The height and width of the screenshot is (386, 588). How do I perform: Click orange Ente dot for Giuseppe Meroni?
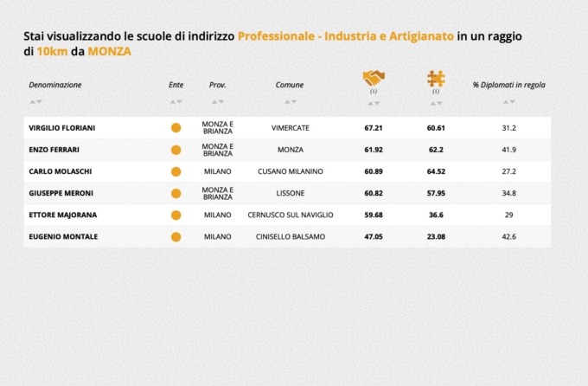176,193
